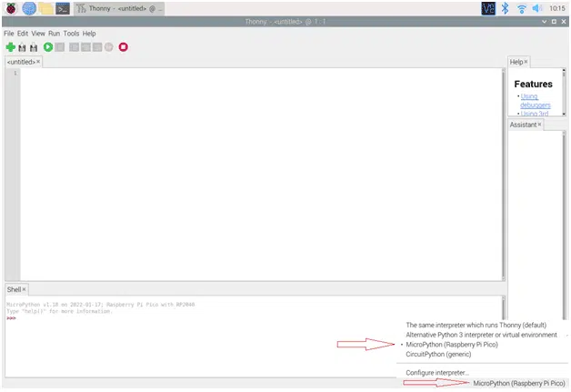Screen dimensions: 571x392
Task: Launch the web browser globe icon
Action: pos(29,8)
